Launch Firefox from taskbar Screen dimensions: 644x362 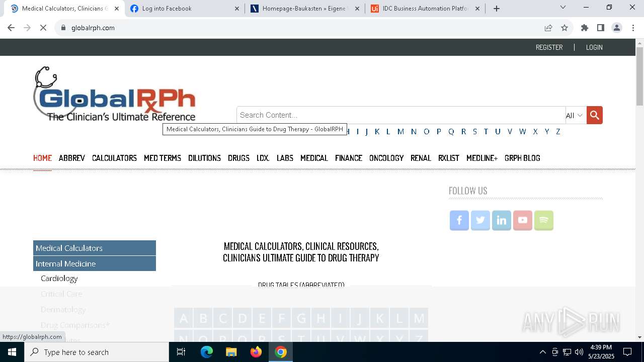[x=256, y=352]
